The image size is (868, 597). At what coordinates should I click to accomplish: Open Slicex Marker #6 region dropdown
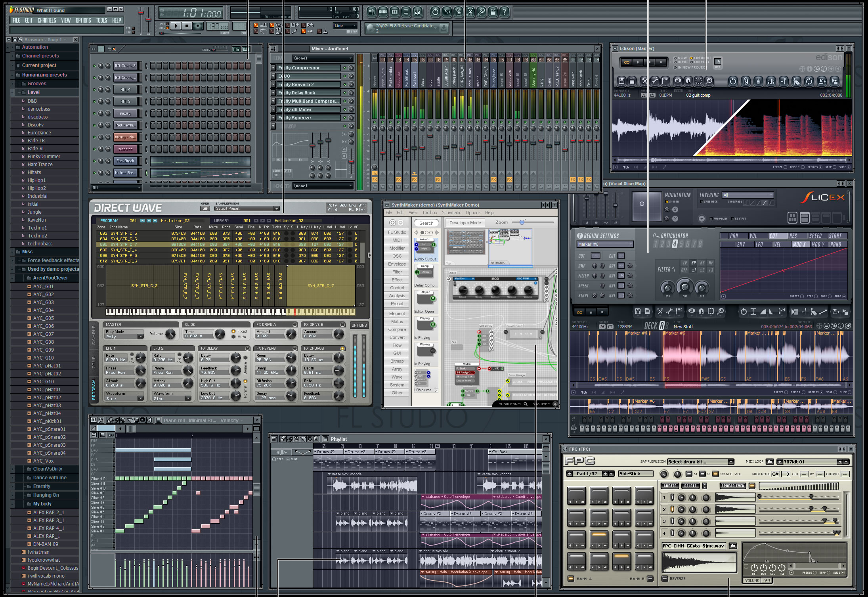click(x=605, y=244)
